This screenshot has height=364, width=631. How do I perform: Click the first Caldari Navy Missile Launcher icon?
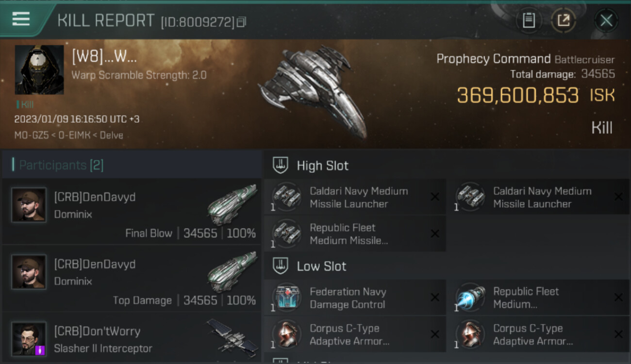coord(286,197)
